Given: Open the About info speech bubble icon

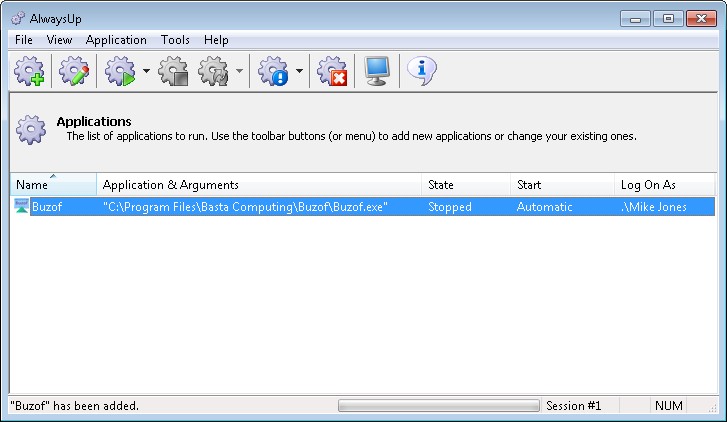Looking at the screenshot, I should point(421,71).
